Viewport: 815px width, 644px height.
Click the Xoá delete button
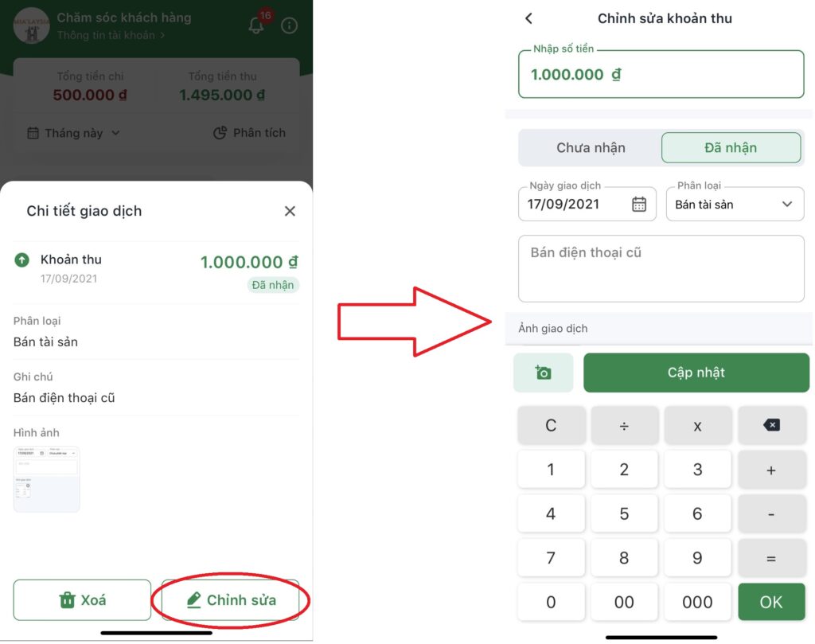[82, 600]
